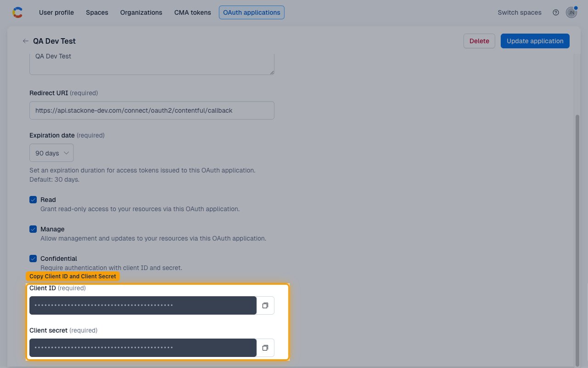Open the 90 days expiration dropdown

pos(51,153)
